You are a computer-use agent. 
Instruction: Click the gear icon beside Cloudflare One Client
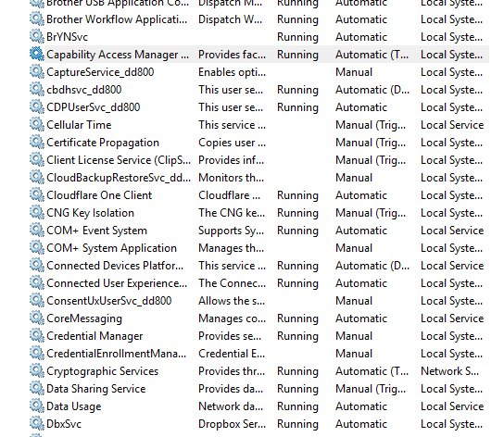click(37, 195)
